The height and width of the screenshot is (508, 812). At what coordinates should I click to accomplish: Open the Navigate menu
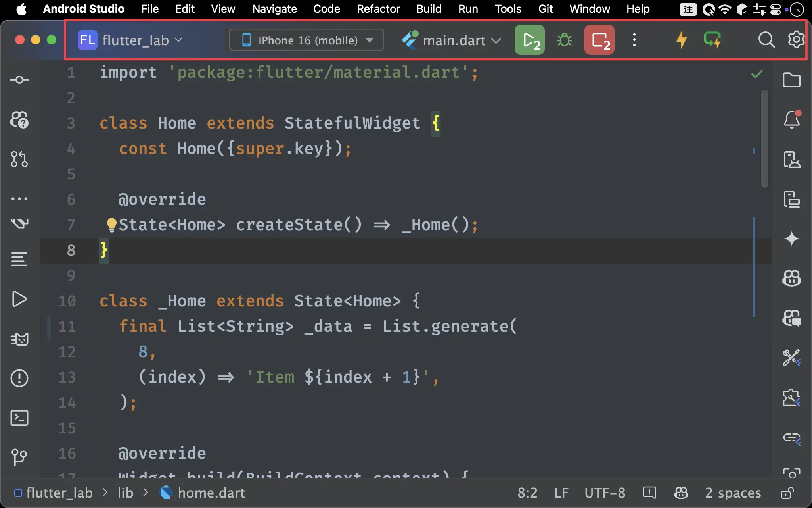pos(274,9)
